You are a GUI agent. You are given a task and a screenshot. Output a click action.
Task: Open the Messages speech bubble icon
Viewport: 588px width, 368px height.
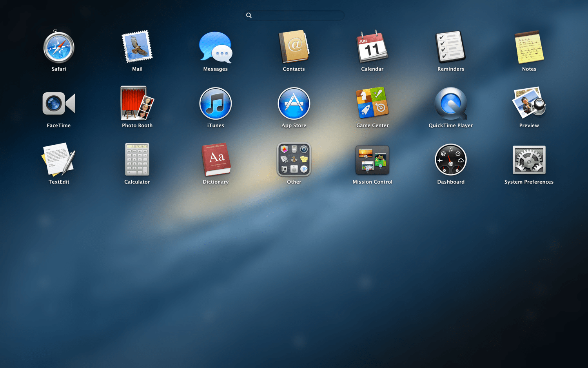click(x=216, y=47)
